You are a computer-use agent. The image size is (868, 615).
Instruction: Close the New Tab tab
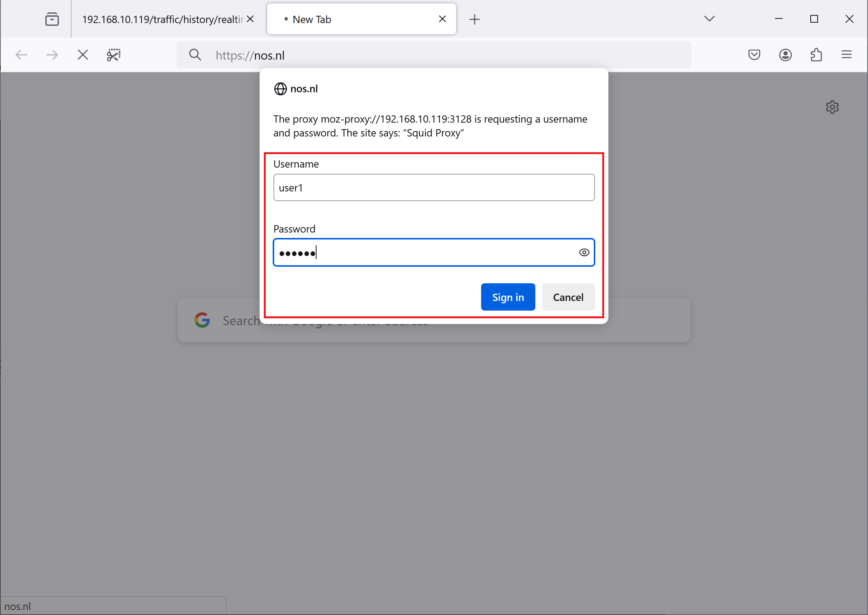(x=442, y=19)
